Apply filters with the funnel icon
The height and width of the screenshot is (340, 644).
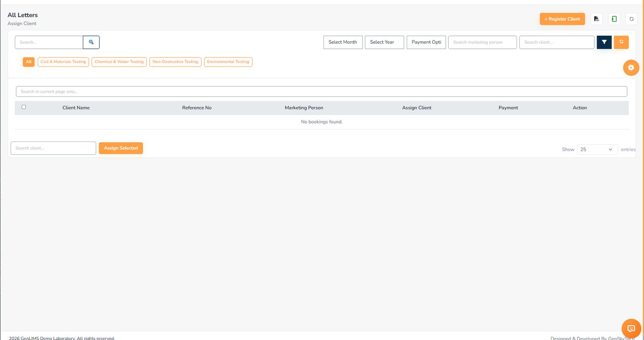point(604,42)
